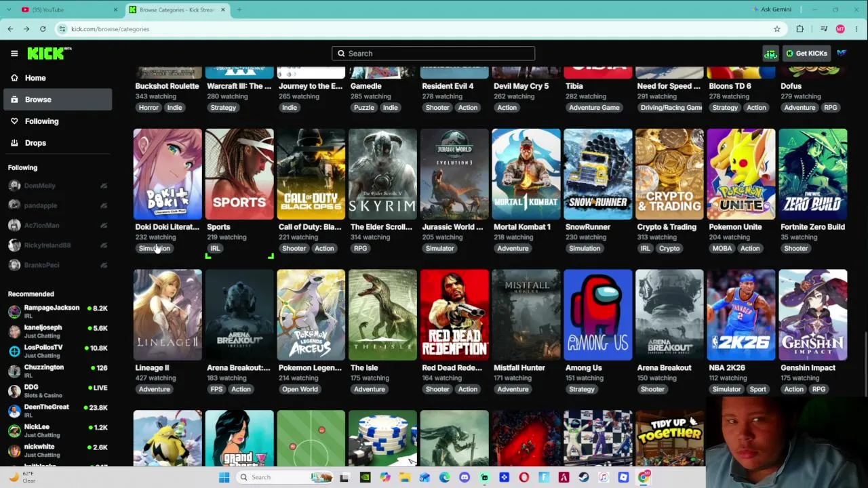Open the weather widget showing Clear
This screenshot has width=868, height=488.
[x=22, y=477]
